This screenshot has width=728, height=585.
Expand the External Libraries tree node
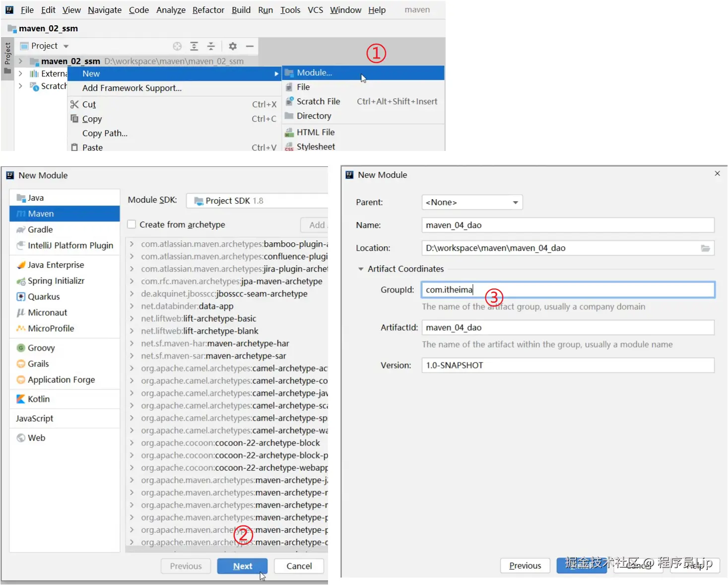click(x=20, y=73)
